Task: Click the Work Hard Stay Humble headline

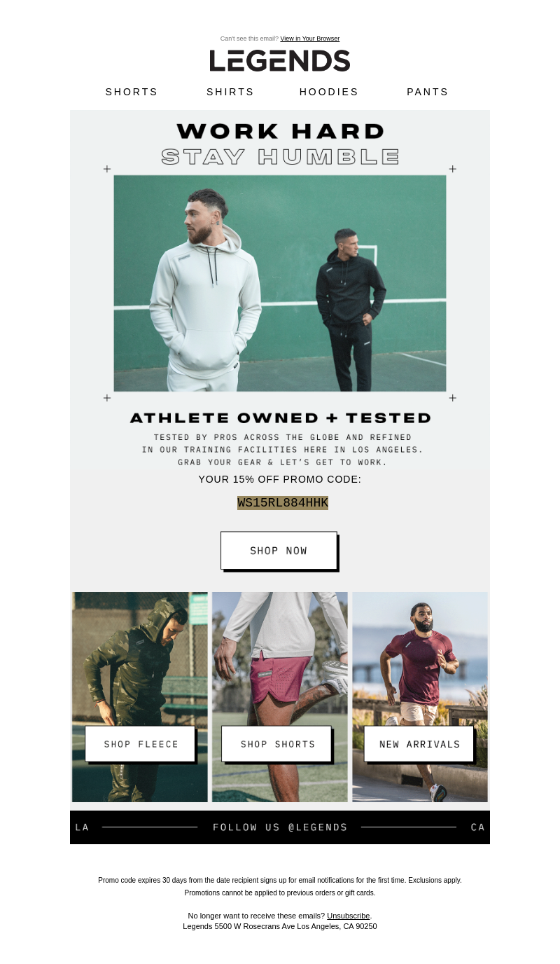Action: pyautogui.click(x=280, y=144)
